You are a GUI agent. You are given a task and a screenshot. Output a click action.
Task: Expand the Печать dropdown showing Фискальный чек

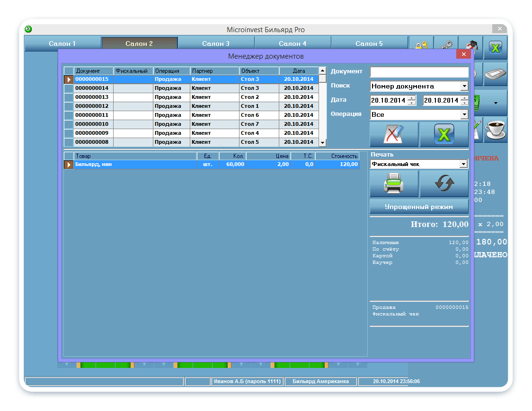coord(464,164)
